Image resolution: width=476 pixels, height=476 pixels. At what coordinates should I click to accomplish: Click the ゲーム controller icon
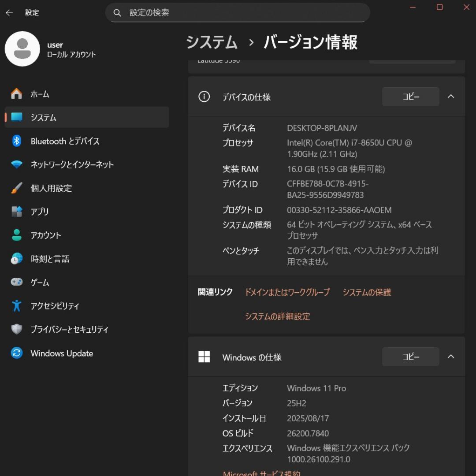pos(16,282)
